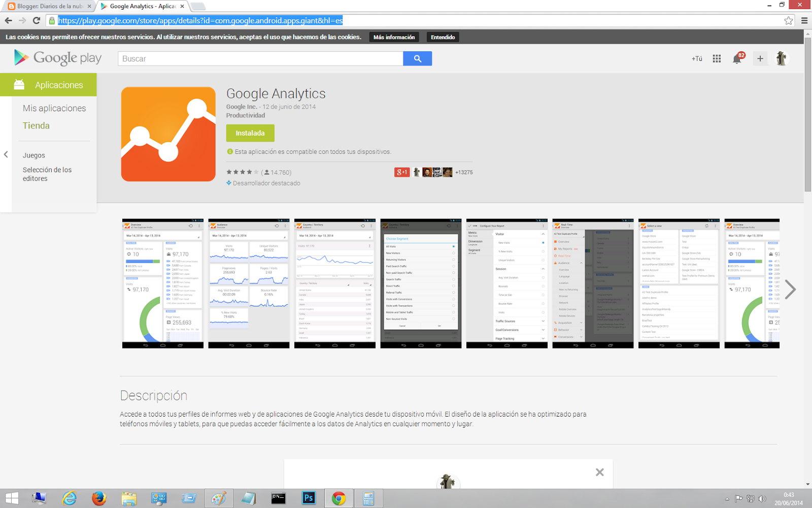This screenshot has height=508, width=812.
Task: Open Juegos in the sidebar
Action: 33,155
